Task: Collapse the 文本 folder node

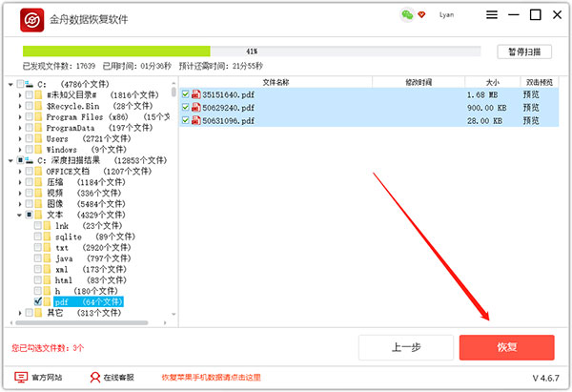Action: pos(21,215)
